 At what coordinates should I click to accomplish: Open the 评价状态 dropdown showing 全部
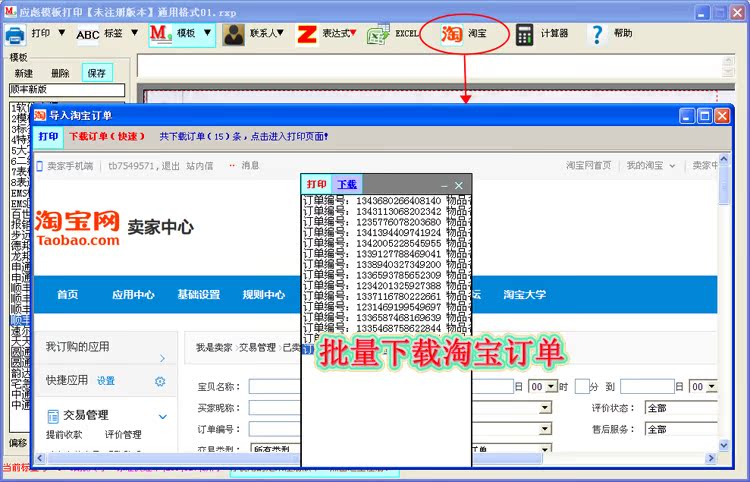(x=681, y=408)
